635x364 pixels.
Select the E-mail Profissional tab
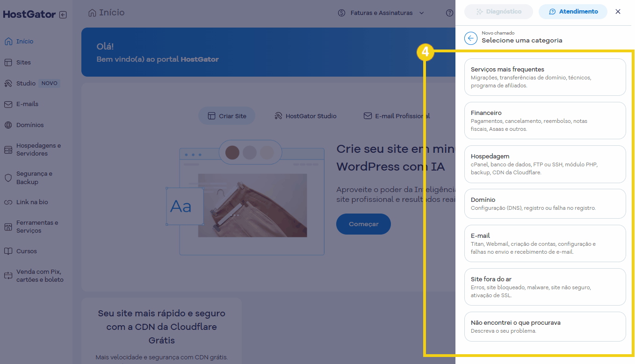pos(397,116)
